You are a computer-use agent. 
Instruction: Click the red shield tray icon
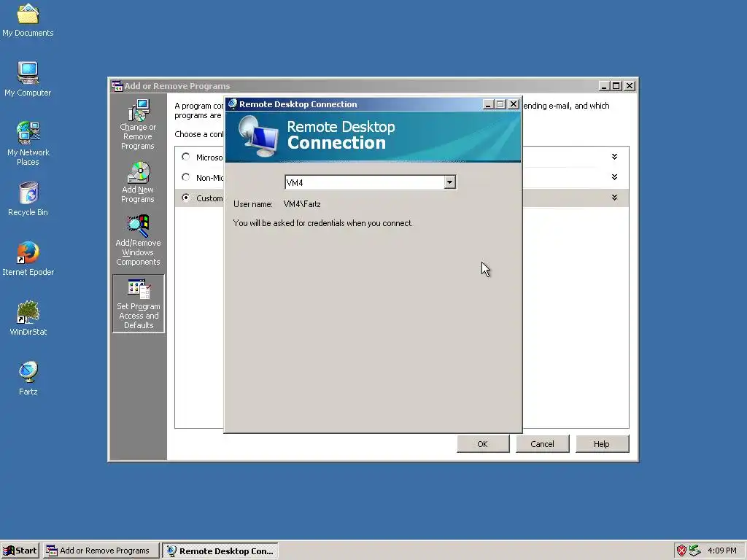tap(682, 551)
